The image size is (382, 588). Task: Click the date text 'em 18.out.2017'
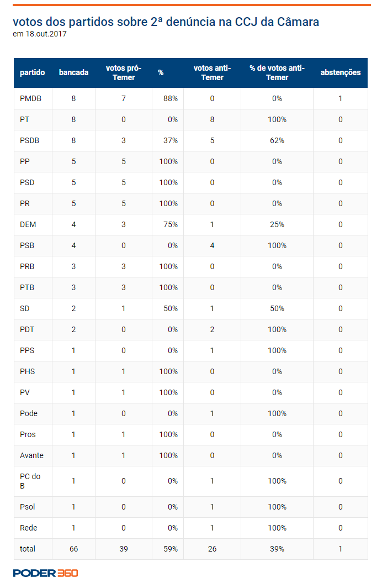pos(40,34)
